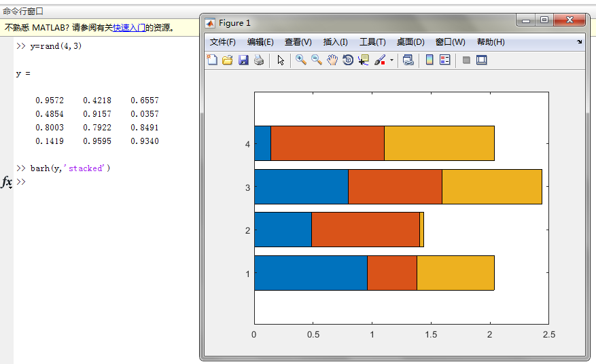Screen dimensions: 596x364
Task: Click the orange segment of bar 3
Action: click(x=395, y=187)
